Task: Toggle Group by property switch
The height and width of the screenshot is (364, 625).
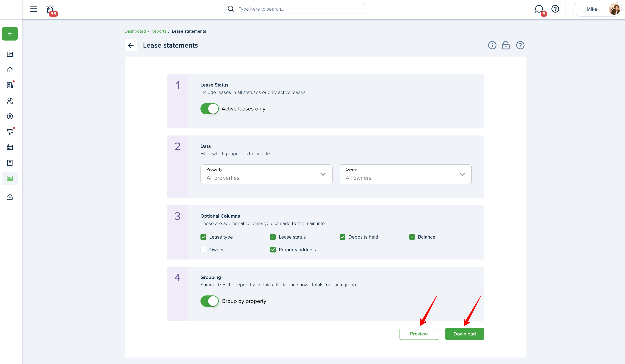Action: pyautogui.click(x=209, y=301)
